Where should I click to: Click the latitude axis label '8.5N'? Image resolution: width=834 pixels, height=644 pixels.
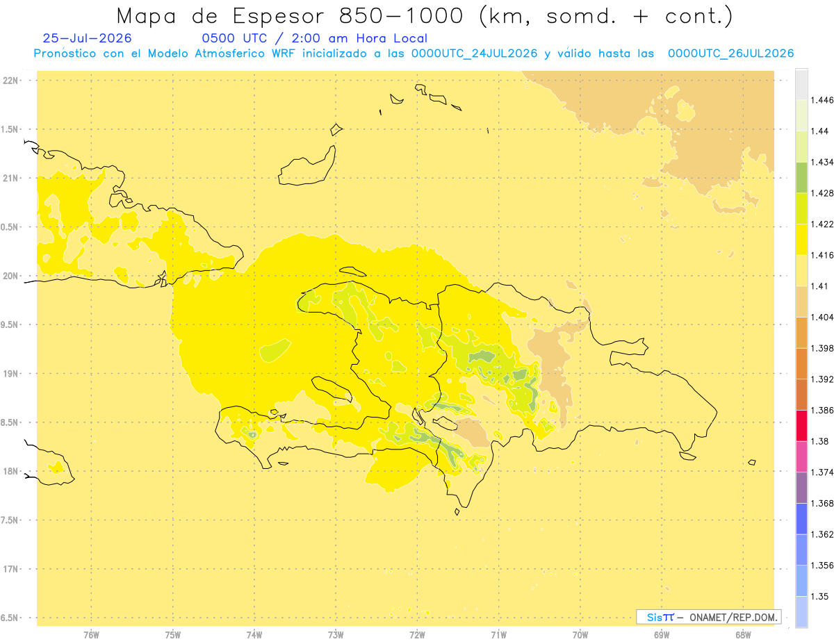click(10, 422)
